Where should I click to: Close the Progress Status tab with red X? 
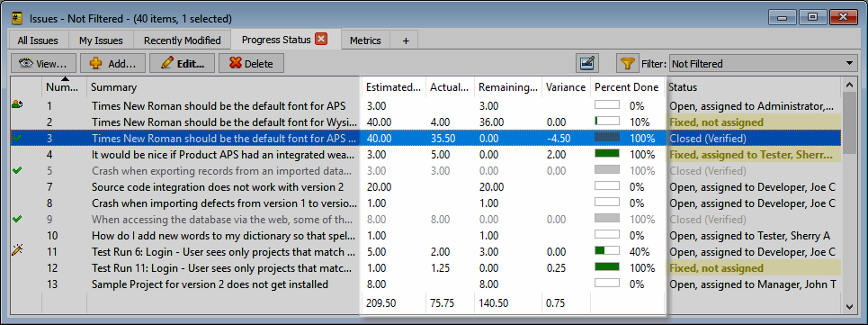321,40
